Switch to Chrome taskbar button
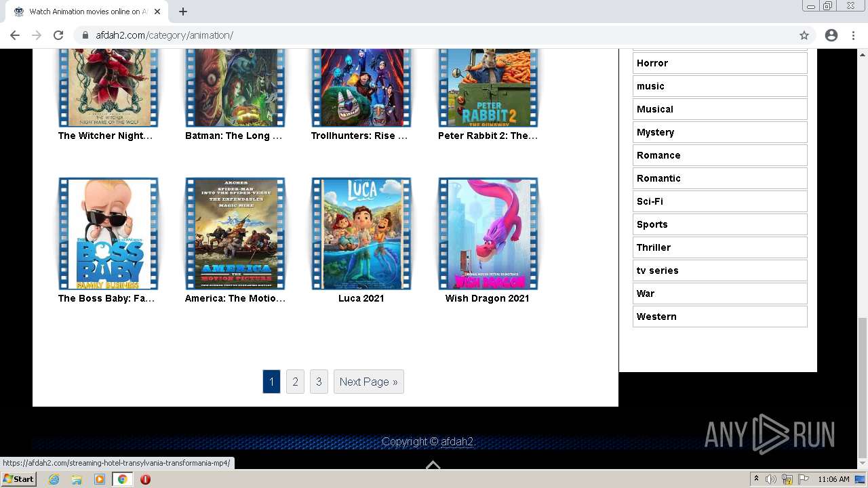Image resolution: width=868 pixels, height=488 pixels. coord(122,479)
